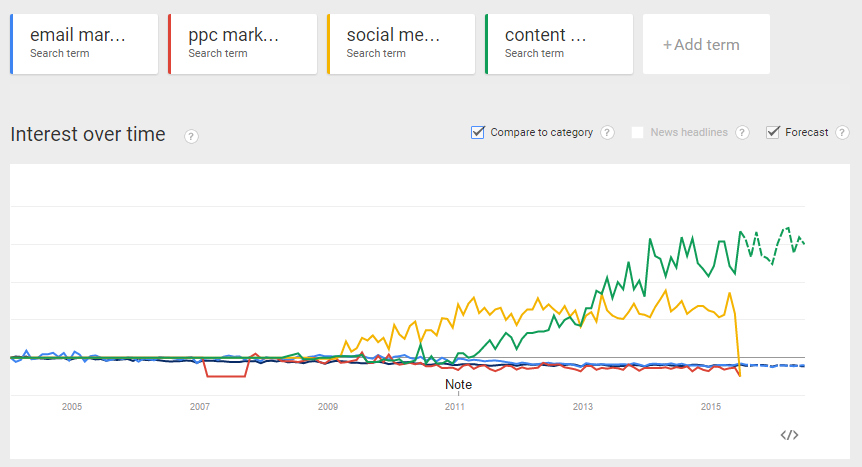Screen dimensions: 862x467
Task: Click help icon next to News headlines
Action: click(742, 132)
